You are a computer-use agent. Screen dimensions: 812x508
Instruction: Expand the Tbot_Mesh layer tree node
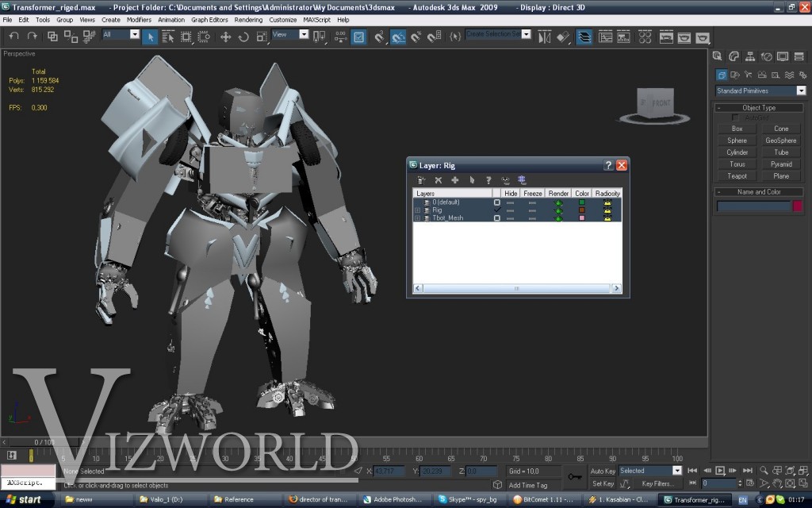[x=418, y=218]
